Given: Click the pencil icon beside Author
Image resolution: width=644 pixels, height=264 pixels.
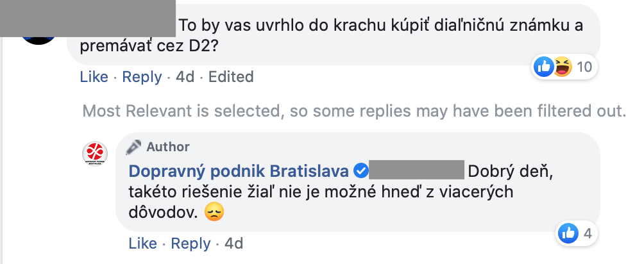Looking at the screenshot, I should click(134, 147).
